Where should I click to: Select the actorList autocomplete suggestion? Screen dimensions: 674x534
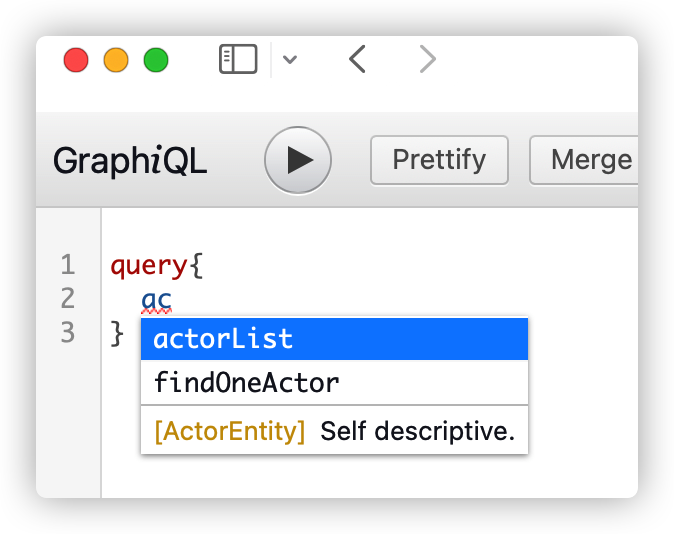pos(333,339)
